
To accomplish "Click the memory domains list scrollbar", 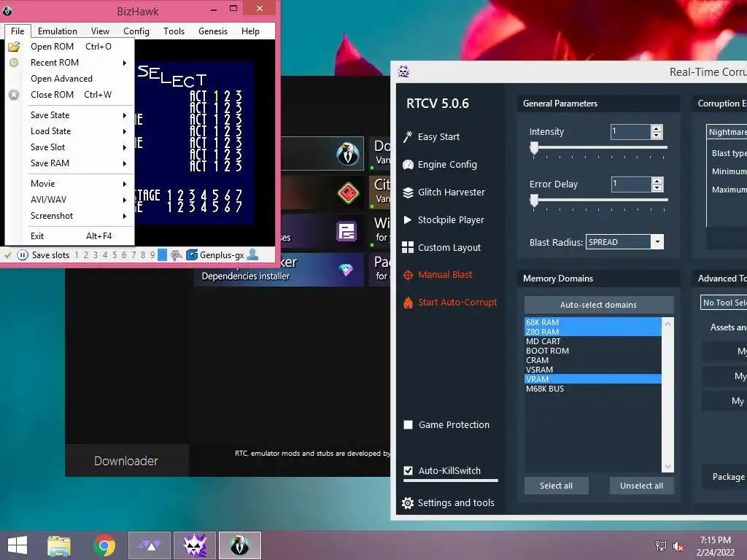I will coord(668,394).
